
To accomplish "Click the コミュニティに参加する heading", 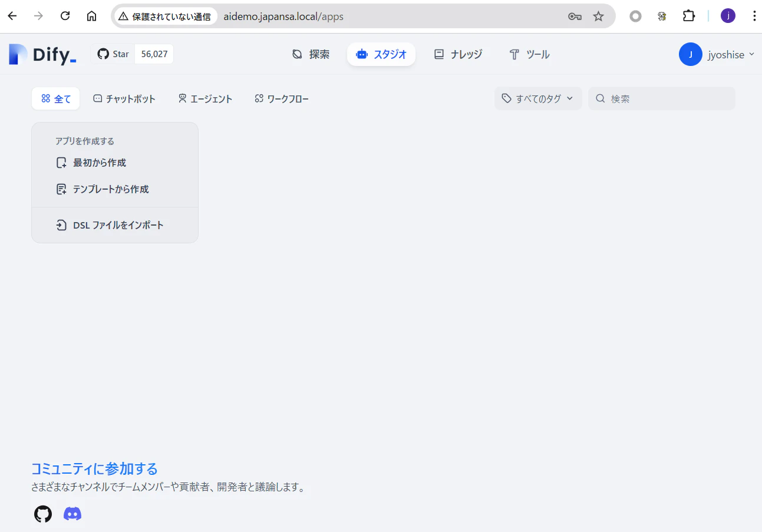I will coord(94,469).
